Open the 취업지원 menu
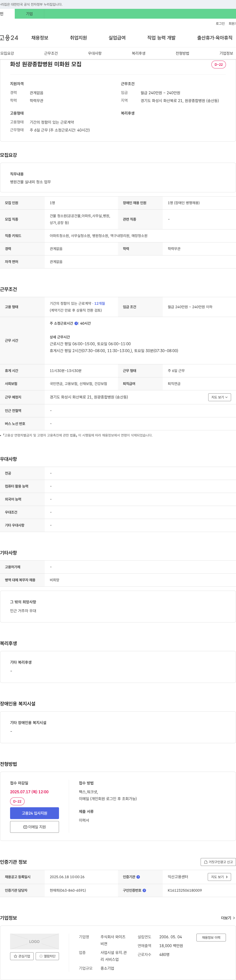This screenshot has width=236, height=980. coord(78,38)
